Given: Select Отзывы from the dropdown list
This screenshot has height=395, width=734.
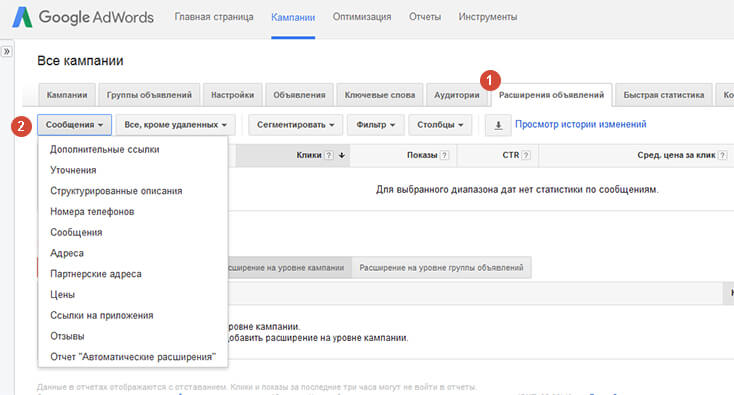Looking at the screenshot, I should pos(133,336).
